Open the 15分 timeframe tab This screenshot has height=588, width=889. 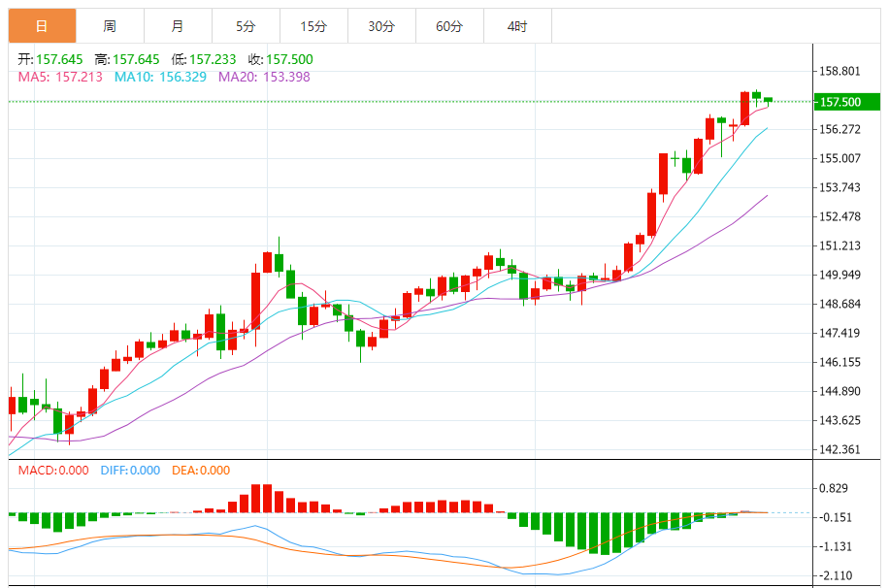coord(313,26)
